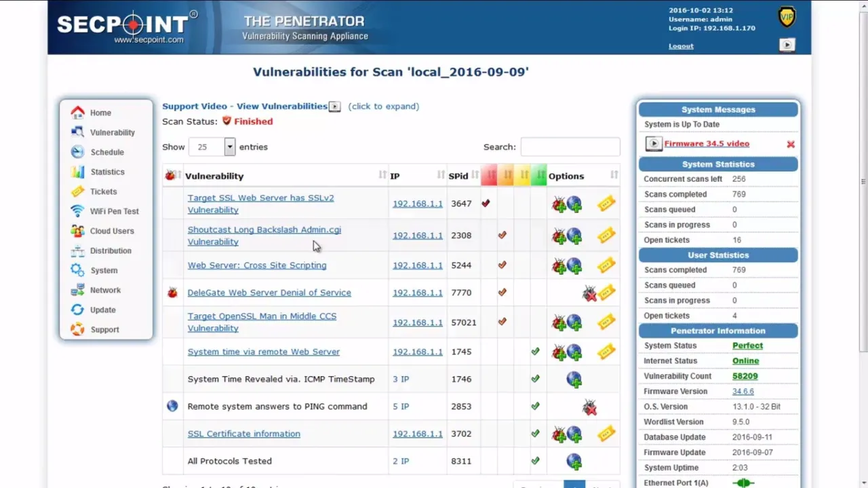This screenshot has height=488, width=868.
Task: Click the globe-plus icon in All Protocols Tested row
Action: click(574, 462)
